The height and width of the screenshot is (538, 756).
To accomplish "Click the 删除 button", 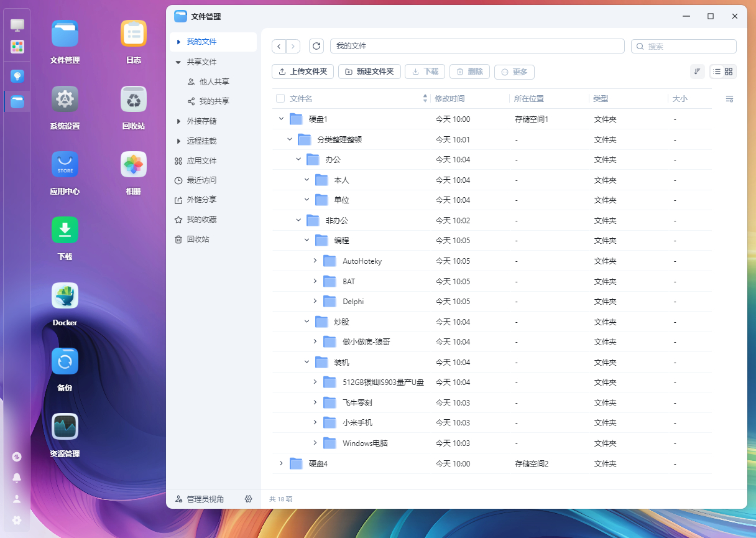I will click(470, 72).
